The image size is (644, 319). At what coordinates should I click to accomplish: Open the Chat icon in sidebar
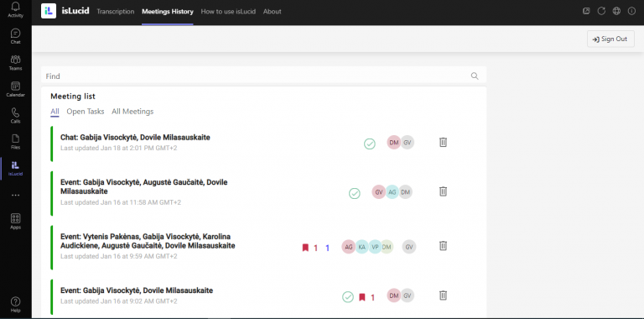[x=16, y=36]
